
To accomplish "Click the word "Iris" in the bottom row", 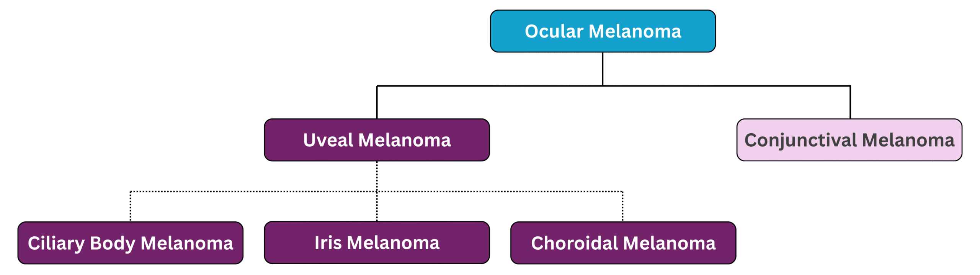I will coord(328,243).
